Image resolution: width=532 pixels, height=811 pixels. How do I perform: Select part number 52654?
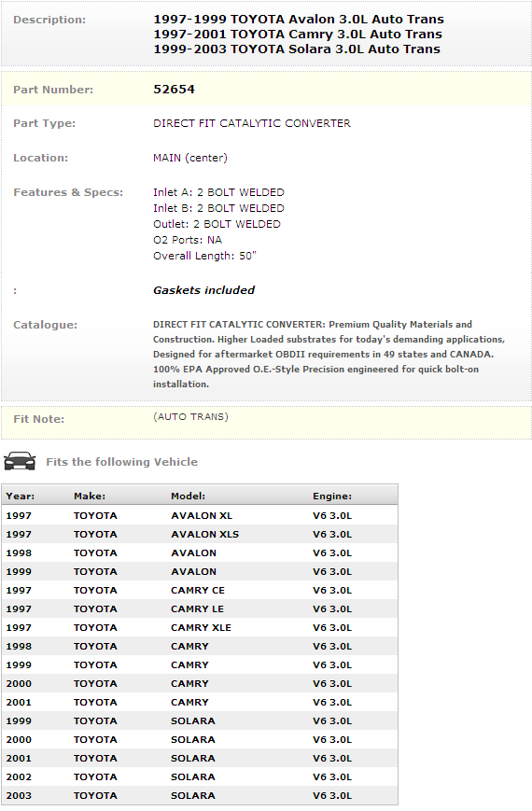[174, 89]
